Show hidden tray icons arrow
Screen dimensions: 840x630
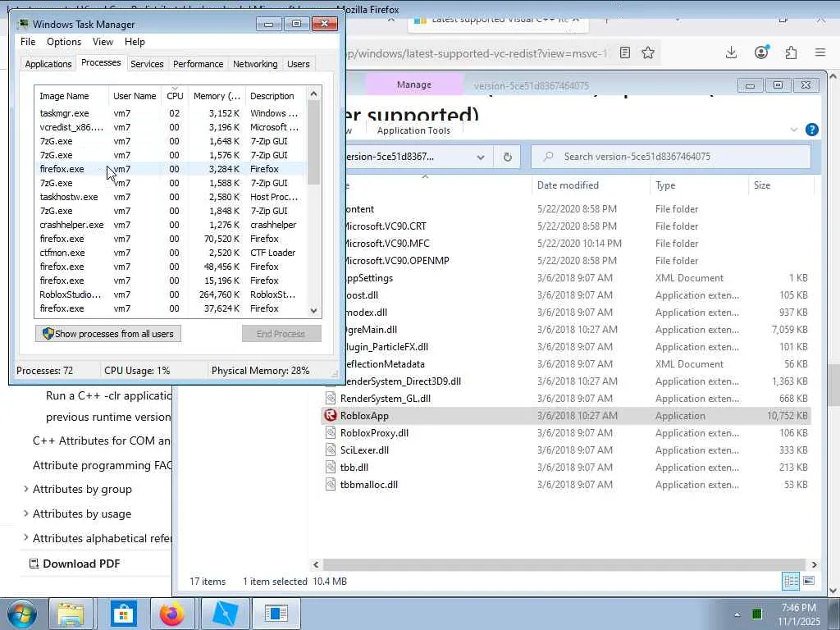click(737, 614)
